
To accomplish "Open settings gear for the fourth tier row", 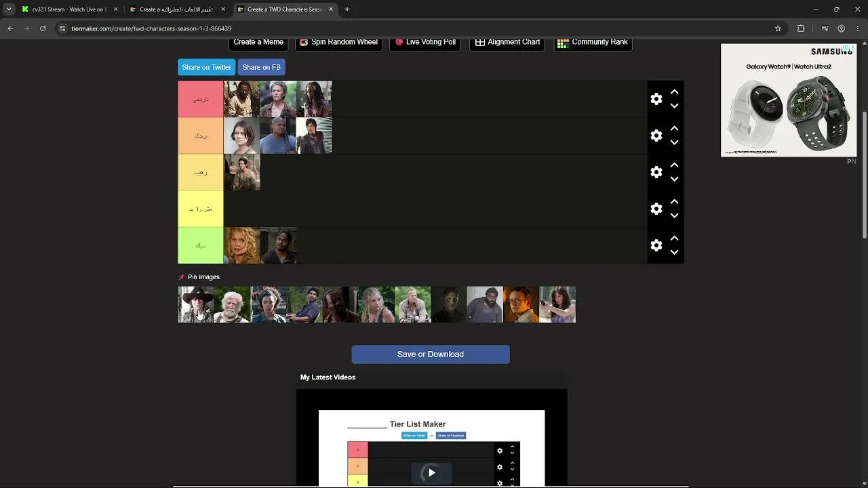I will click(x=656, y=209).
